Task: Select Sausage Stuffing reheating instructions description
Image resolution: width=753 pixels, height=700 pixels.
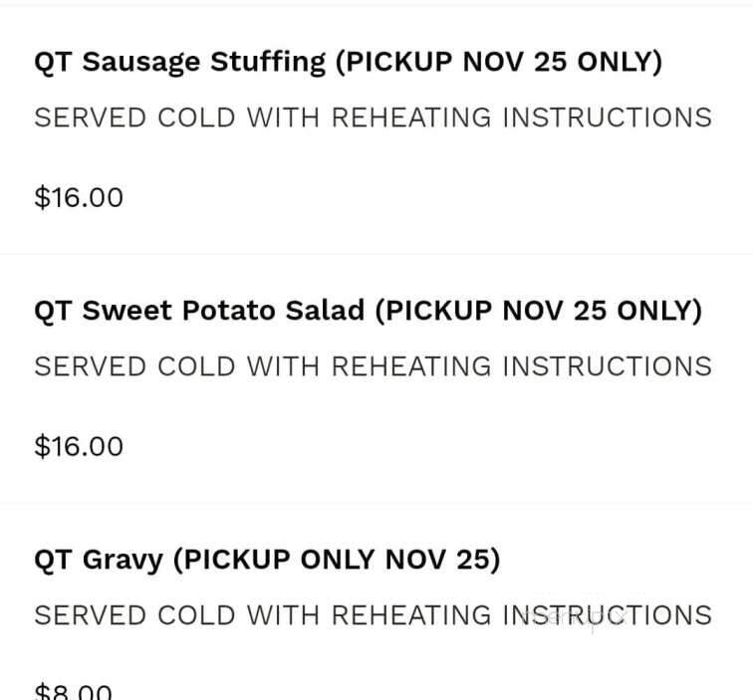Action: pyautogui.click(x=374, y=117)
